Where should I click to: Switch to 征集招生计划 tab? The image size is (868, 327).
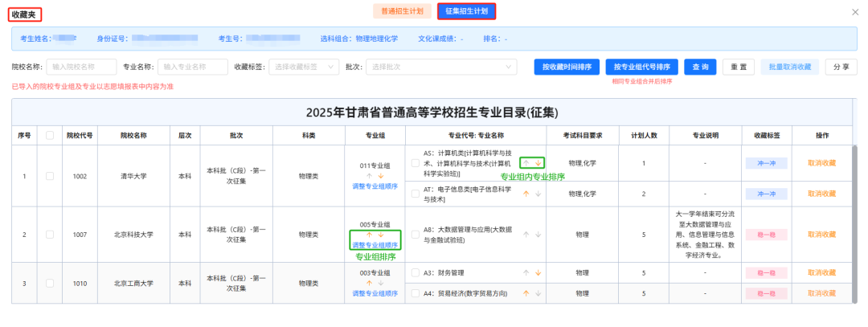[467, 11]
